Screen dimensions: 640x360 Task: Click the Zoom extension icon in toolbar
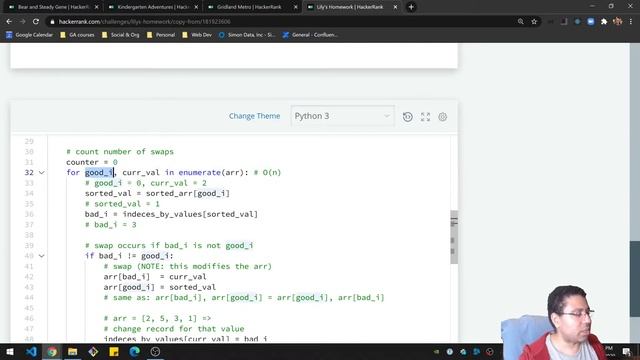point(591,22)
